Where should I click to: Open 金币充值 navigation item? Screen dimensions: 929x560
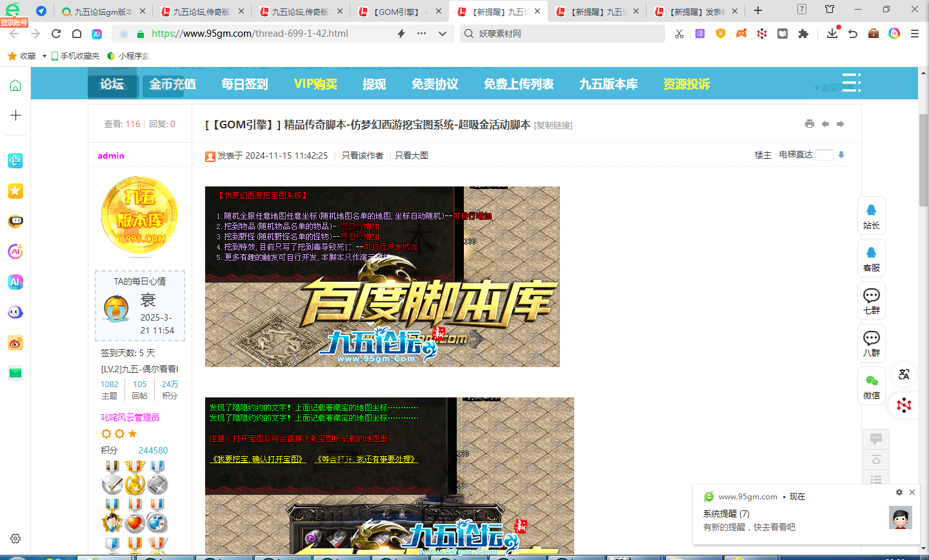click(173, 84)
